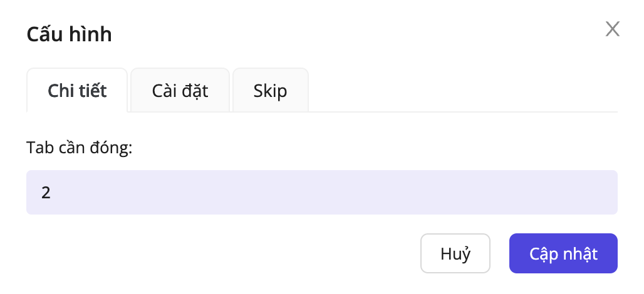
Task: Click the Cập nhật button
Action: pyautogui.click(x=563, y=254)
